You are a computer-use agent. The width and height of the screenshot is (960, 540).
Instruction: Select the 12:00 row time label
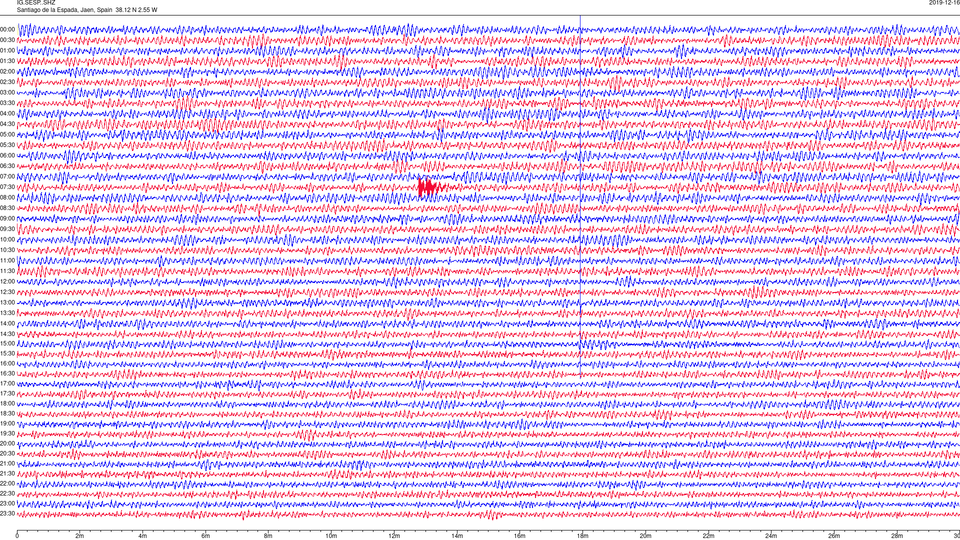(x=7, y=282)
